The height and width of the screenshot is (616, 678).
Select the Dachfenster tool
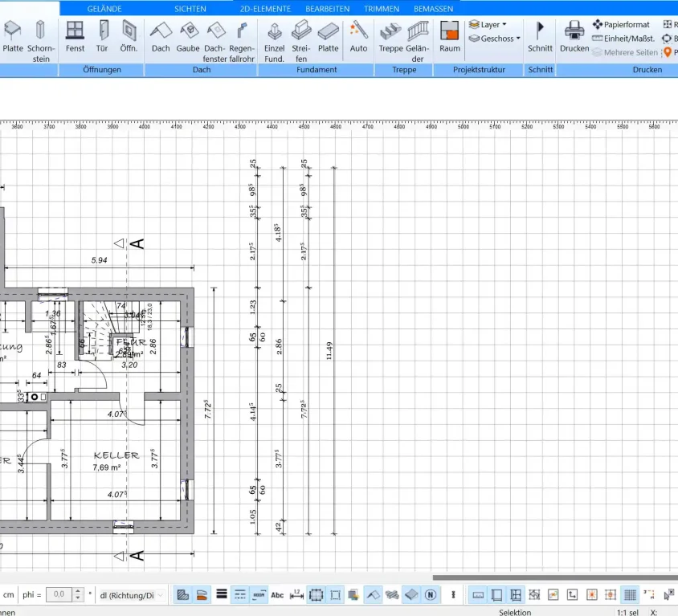pyautogui.click(x=215, y=41)
